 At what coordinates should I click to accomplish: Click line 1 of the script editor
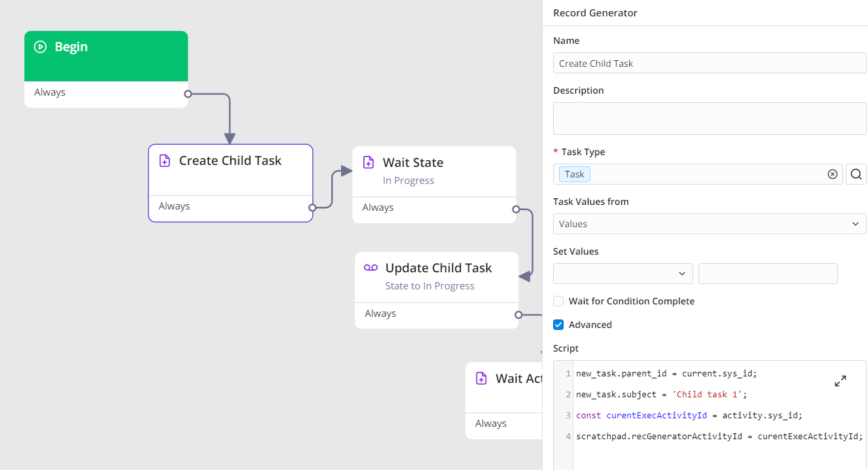(x=666, y=374)
